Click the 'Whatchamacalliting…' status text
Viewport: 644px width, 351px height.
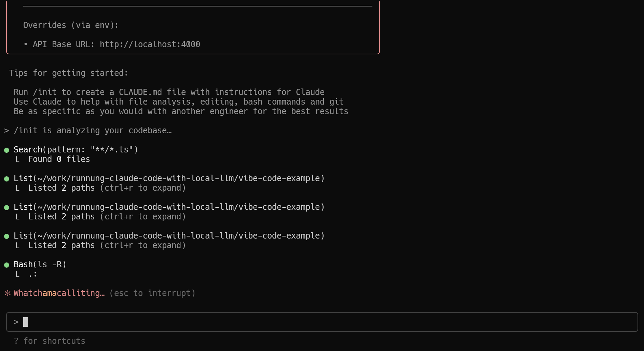point(59,293)
